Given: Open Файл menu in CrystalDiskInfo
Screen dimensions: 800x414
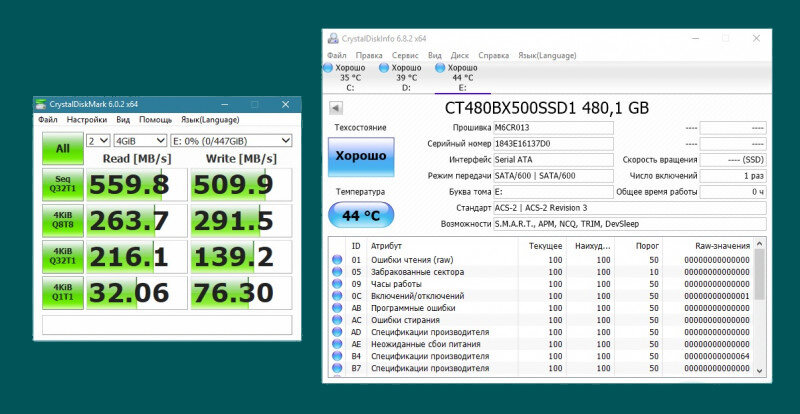Looking at the screenshot, I should (x=337, y=55).
